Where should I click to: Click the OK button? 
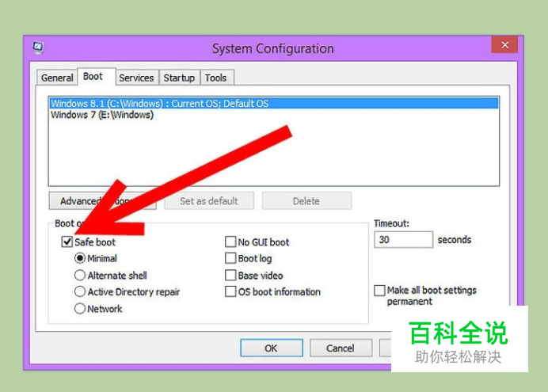tap(272, 348)
